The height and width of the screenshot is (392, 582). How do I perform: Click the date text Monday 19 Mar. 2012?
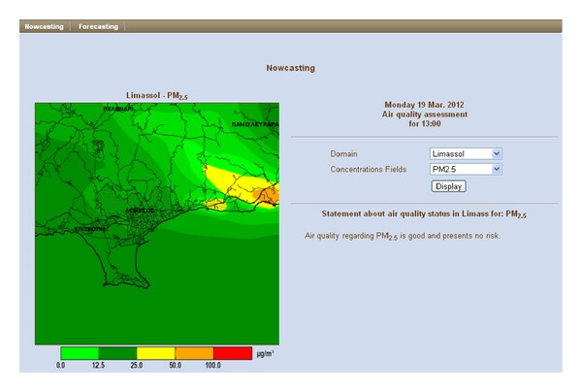point(424,105)
